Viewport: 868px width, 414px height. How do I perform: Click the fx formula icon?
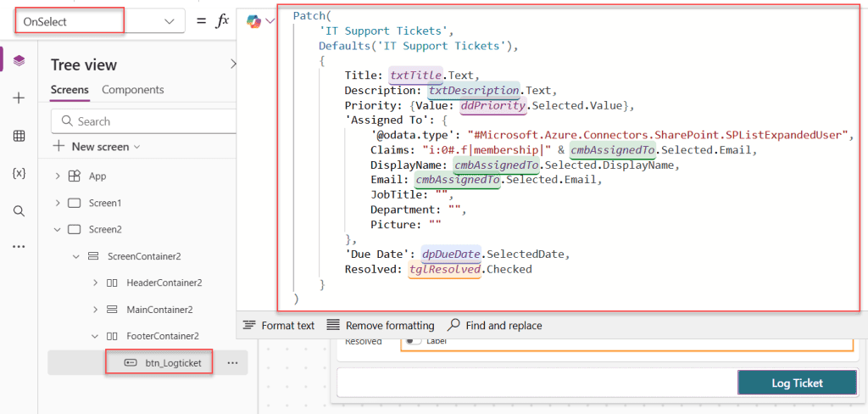click(x=222, y=21)
